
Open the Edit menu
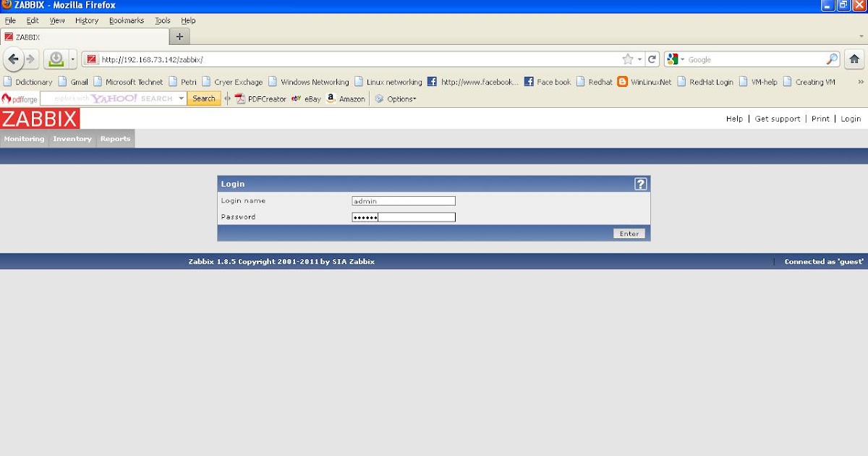[x=33, y=20]
